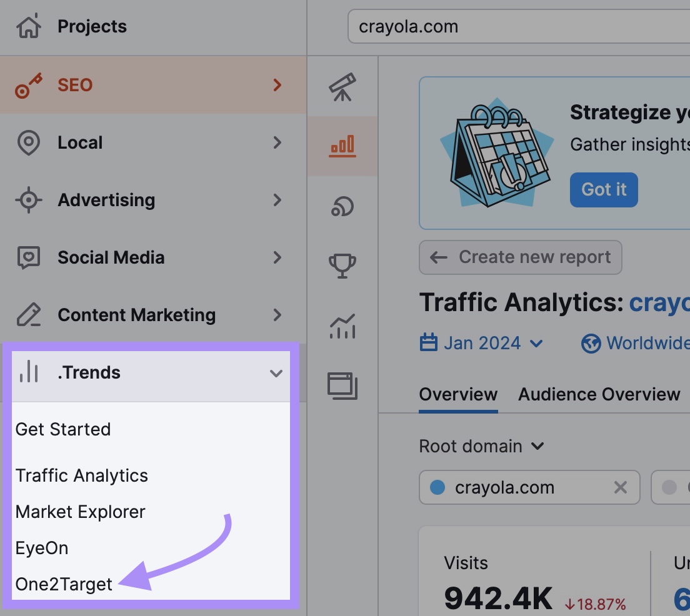
Task: Select the Overview tab
Action: coord(458,394)
